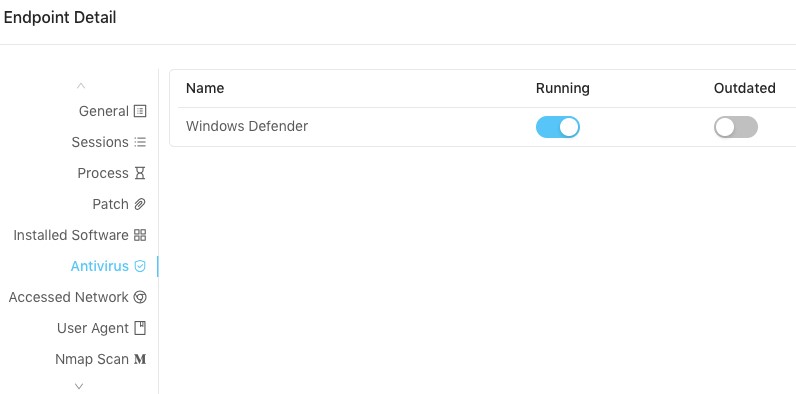Click the Patch paperclip icon

tap(140, 204)
